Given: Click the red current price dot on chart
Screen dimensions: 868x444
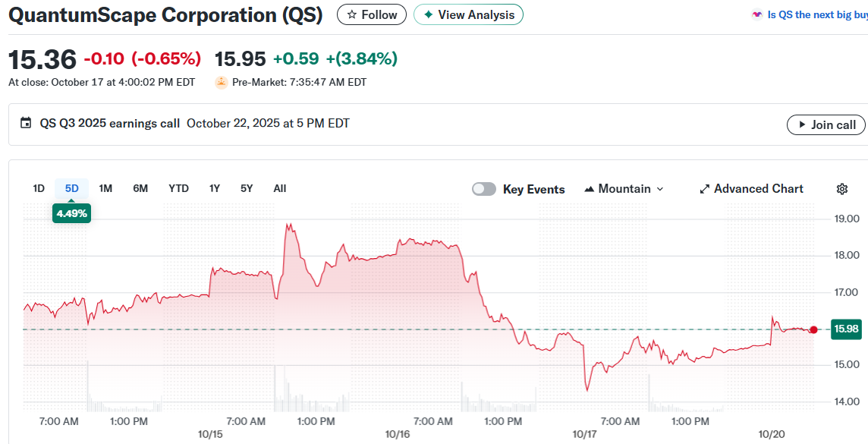Looking at the screenshot, I should tap(813, 329).
